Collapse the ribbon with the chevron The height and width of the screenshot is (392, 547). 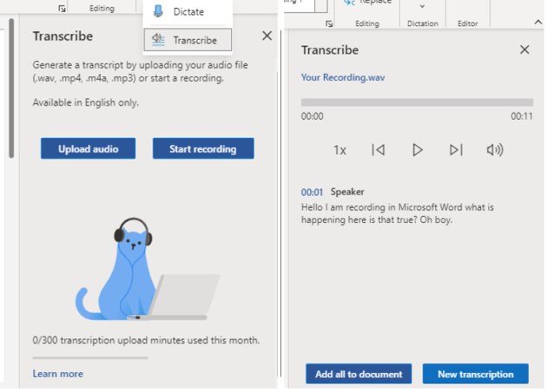(538, 23)
